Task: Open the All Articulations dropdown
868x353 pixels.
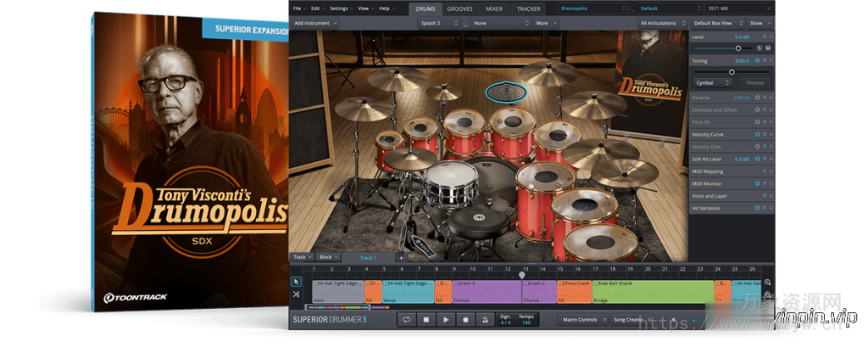Action: pos(661,23)
